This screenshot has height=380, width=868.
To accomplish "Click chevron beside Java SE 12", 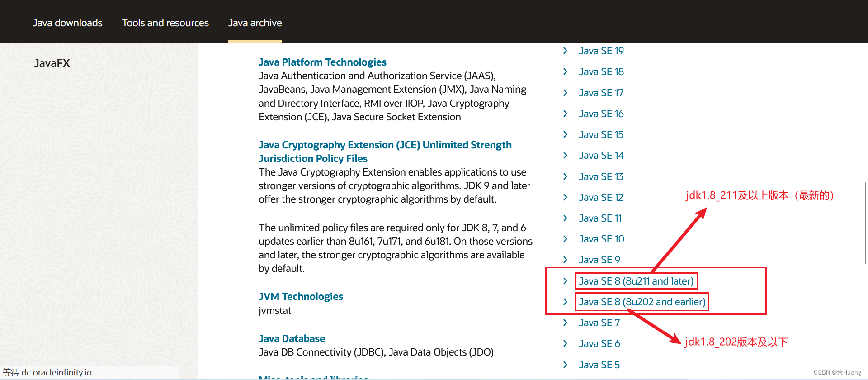I will point(565,197).
